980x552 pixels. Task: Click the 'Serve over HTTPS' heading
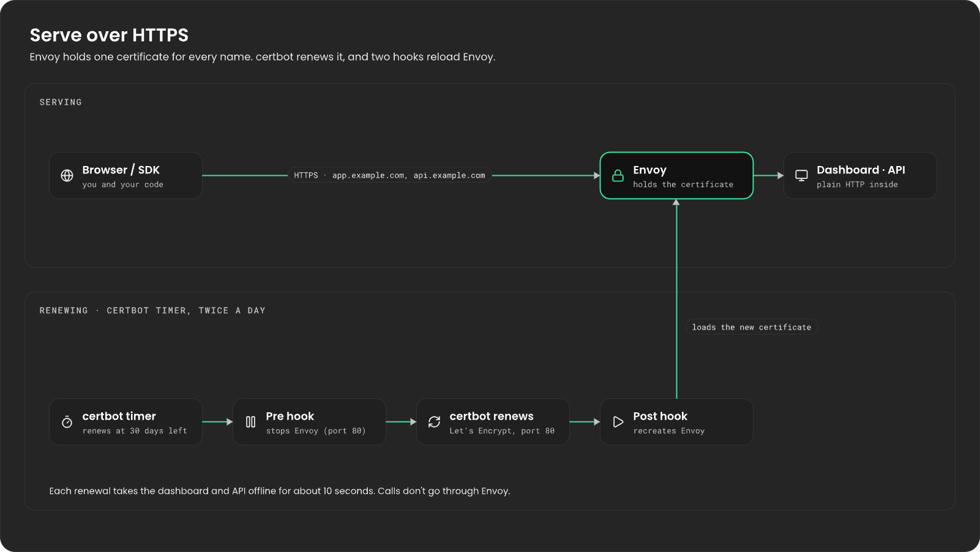point(110,35)
